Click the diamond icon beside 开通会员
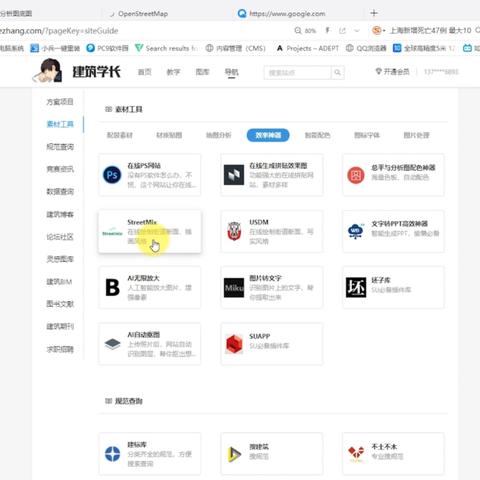480x480 pixels. [x=378, y=71]
